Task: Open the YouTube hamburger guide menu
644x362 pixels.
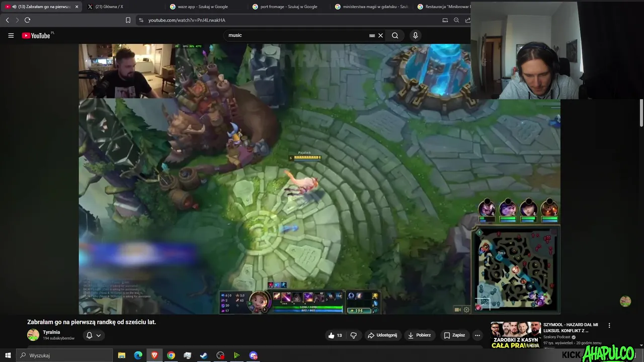Action: coord(11,35)
